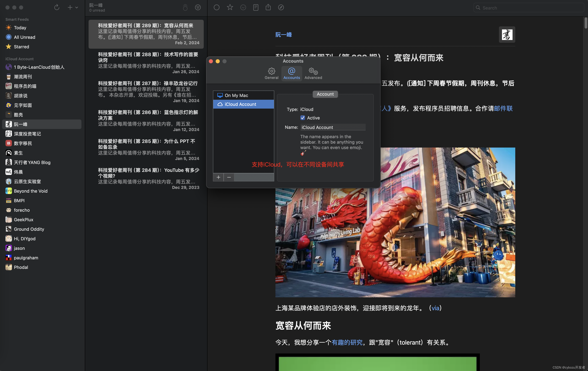Click open in browser compass icon
588x371 pixels.
281,7
